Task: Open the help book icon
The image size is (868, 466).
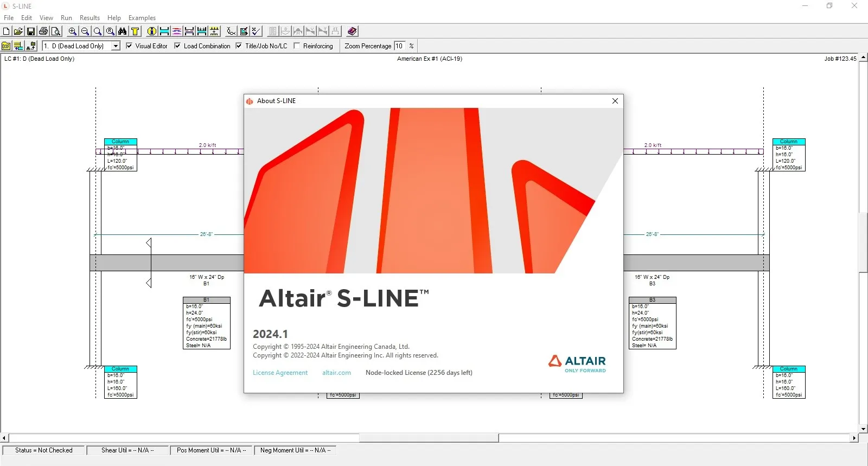Action: (352, 31)
